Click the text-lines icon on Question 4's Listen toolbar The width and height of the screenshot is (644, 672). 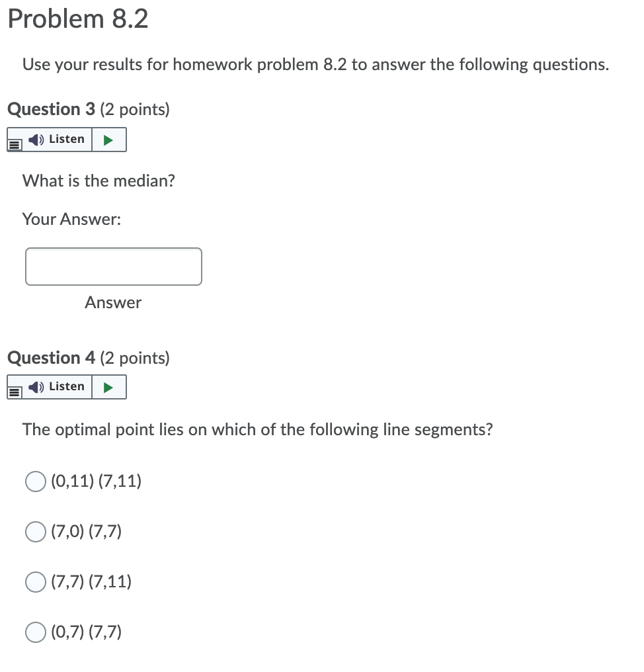coord(15,391)
